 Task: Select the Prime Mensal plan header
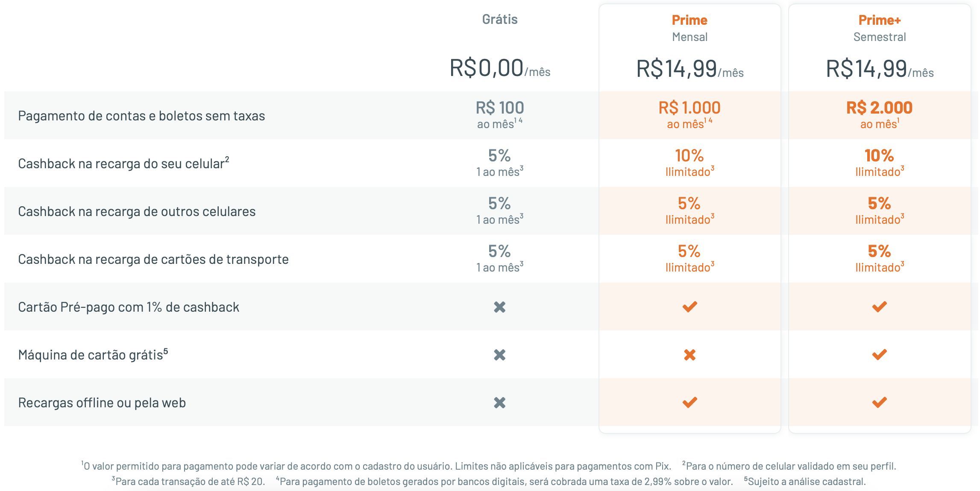tap(690, 28)
